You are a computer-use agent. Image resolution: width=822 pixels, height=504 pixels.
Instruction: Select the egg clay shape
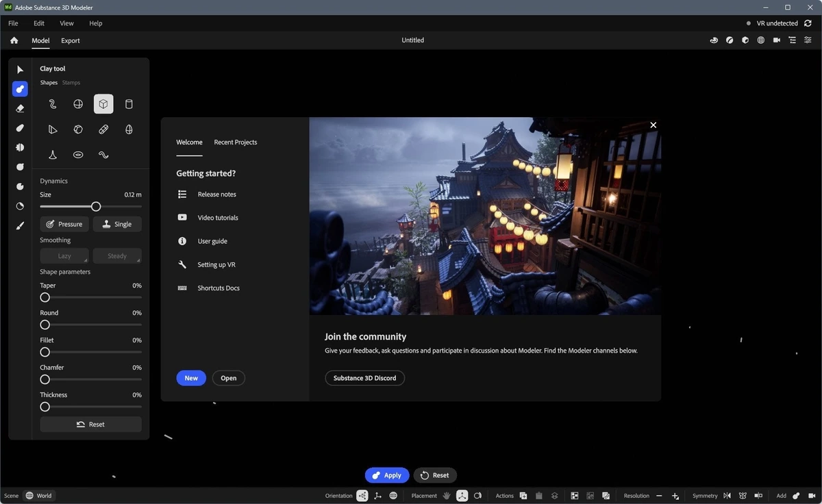coord(129,129)
